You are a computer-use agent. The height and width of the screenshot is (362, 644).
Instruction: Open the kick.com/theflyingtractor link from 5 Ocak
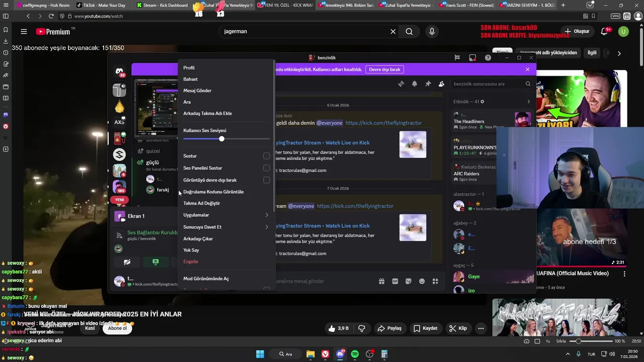tap(383, 123)
